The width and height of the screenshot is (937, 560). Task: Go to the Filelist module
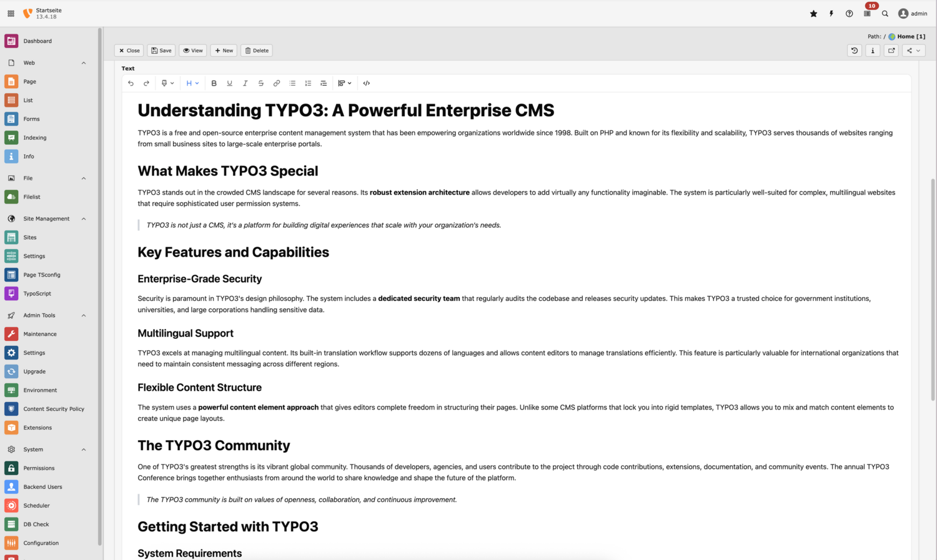[x=32, y=197]
